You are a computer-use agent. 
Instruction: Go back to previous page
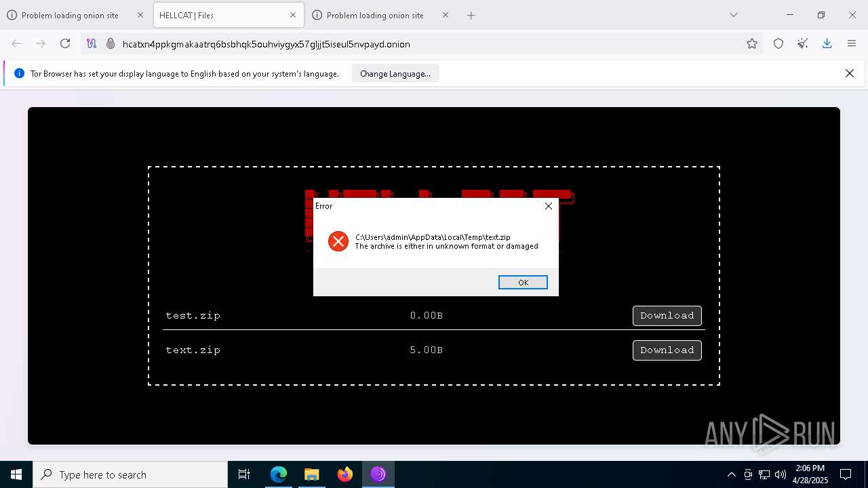[16, 43]
